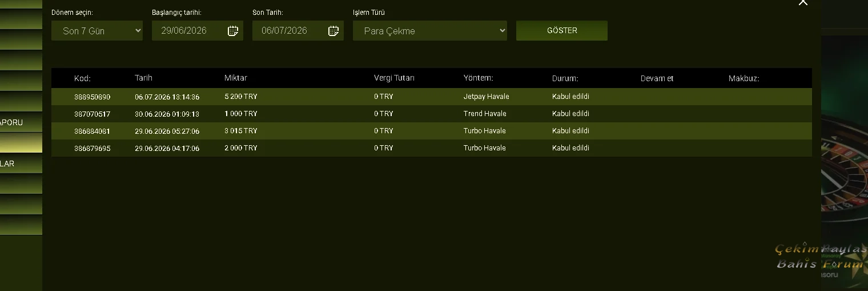Click the 1 000 TRY amount

(241, 114)
